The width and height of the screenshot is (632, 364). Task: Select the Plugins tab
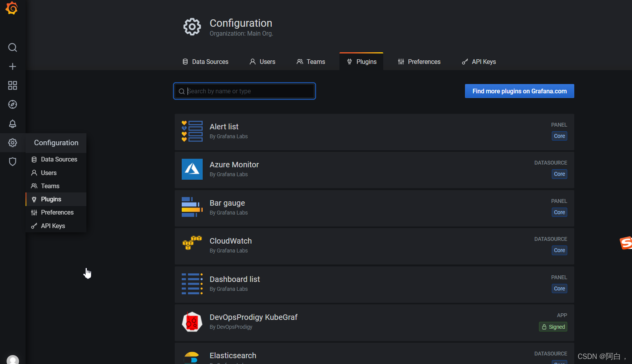click(362, 62)
